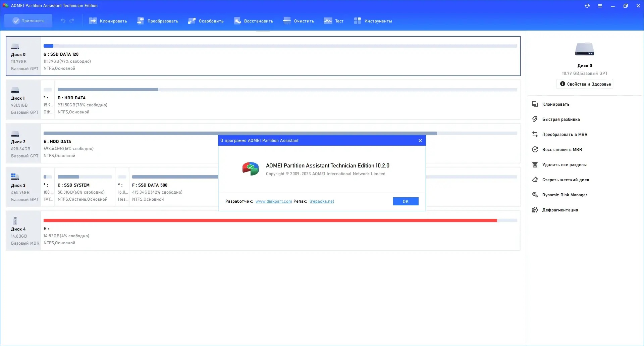Click the quick partition lightning icon

coord(535,119)
